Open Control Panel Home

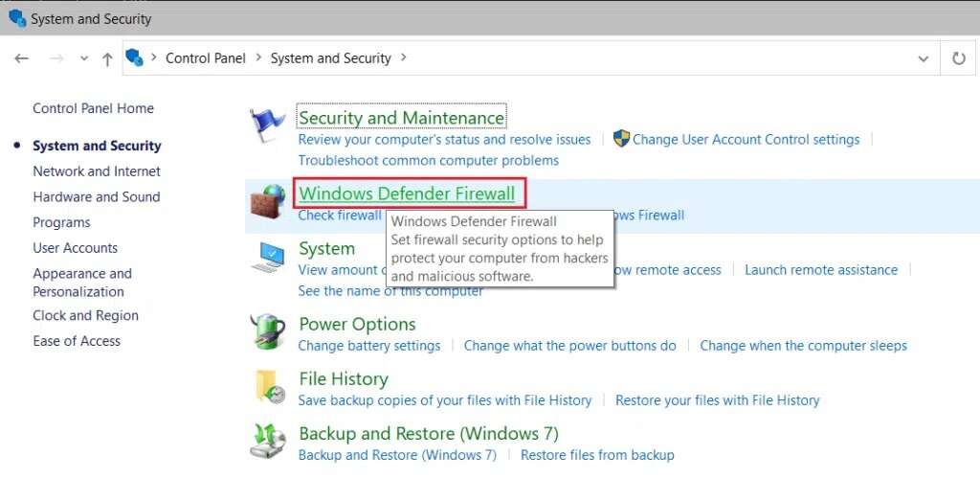[x=93, y=108]
